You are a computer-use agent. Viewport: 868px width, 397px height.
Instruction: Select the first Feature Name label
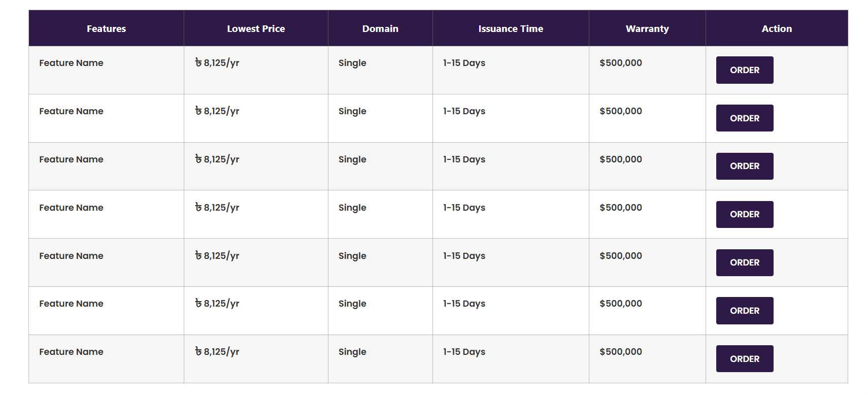(x=71, y=62)
